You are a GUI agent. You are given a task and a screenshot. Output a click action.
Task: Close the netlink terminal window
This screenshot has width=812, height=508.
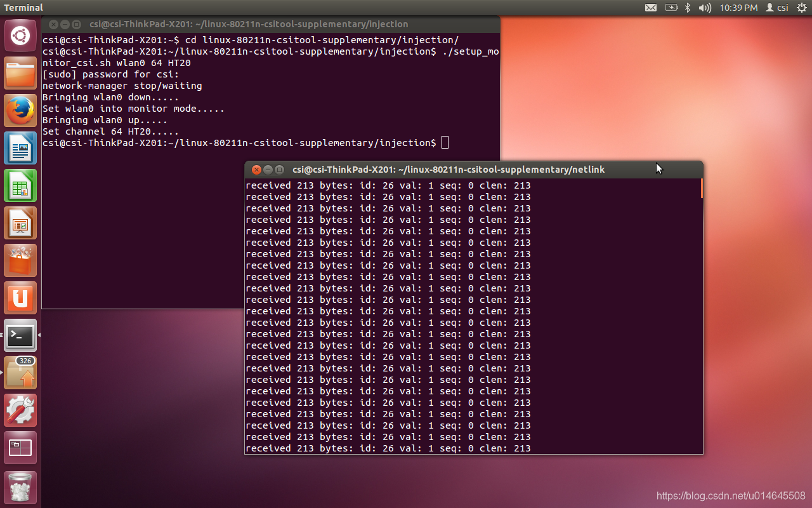tap(256, 170)
